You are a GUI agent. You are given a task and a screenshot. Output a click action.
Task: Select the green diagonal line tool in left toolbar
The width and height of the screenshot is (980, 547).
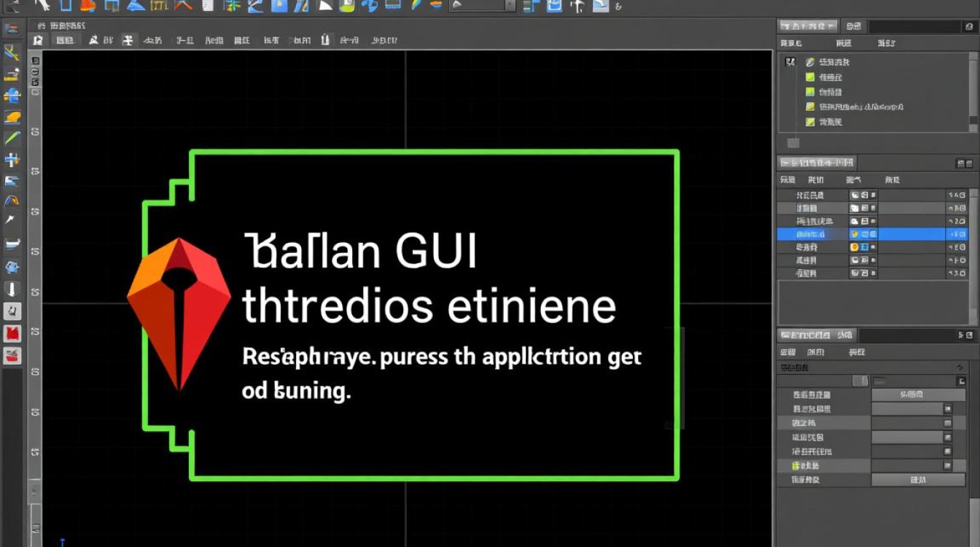[12, 138]
